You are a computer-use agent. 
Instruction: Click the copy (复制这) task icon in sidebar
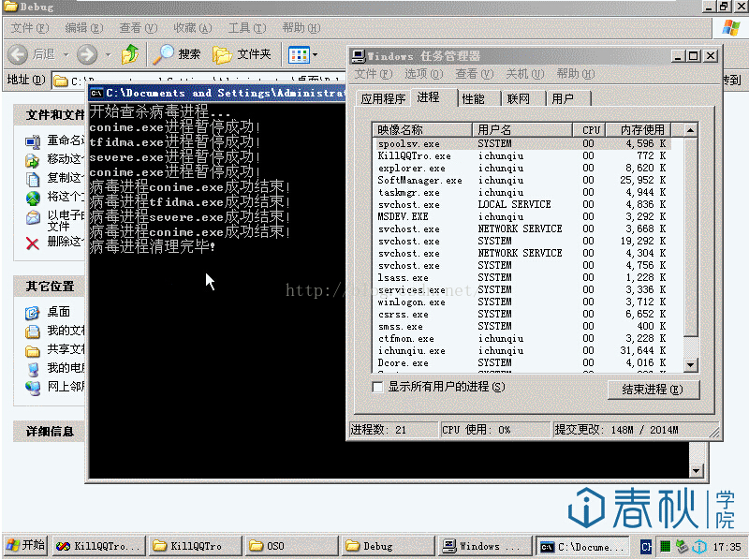point(33,179)
